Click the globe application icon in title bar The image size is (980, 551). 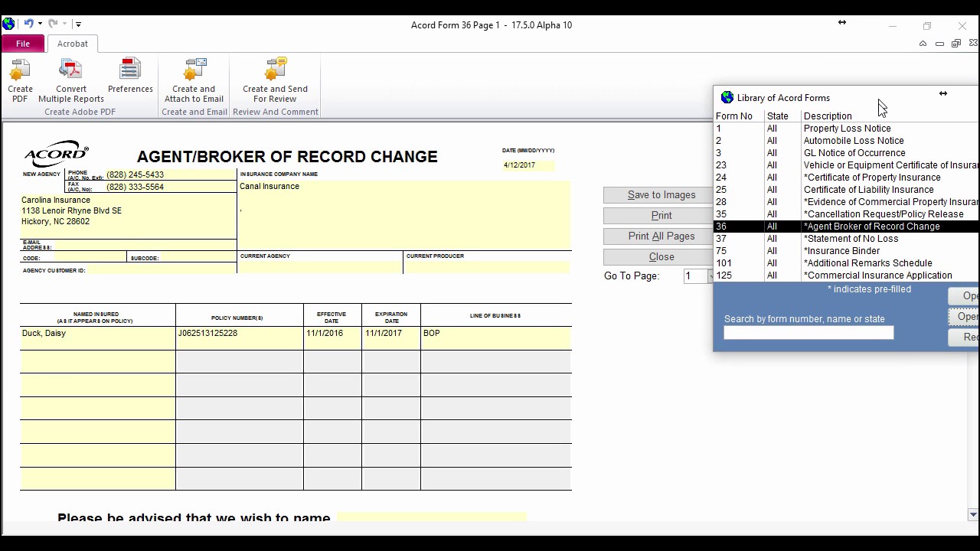8,24
